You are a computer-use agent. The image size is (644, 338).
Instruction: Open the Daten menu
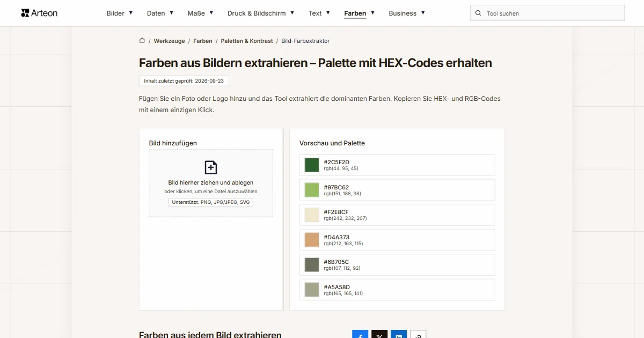pos(156,13)
